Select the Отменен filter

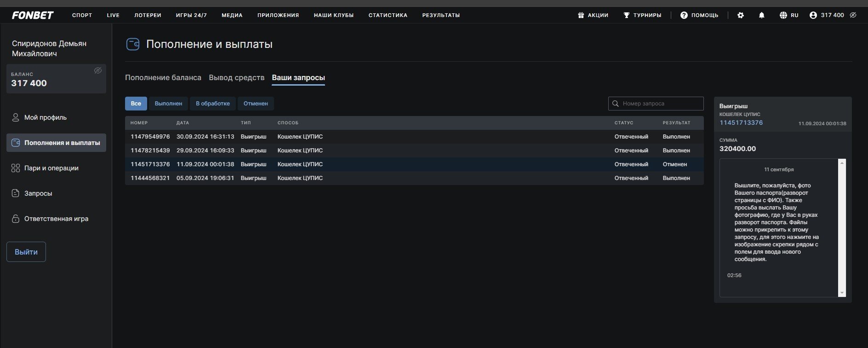point(256,104)
